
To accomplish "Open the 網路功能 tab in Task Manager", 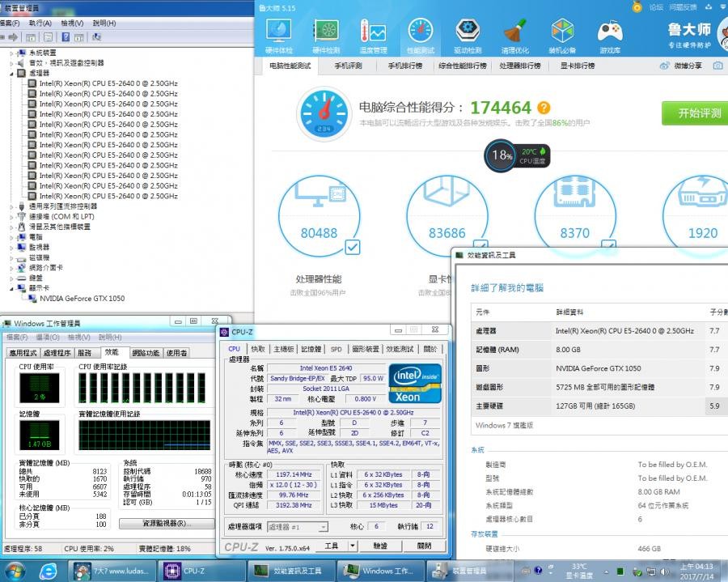I will pyautogui.click(x=146, y=353).
